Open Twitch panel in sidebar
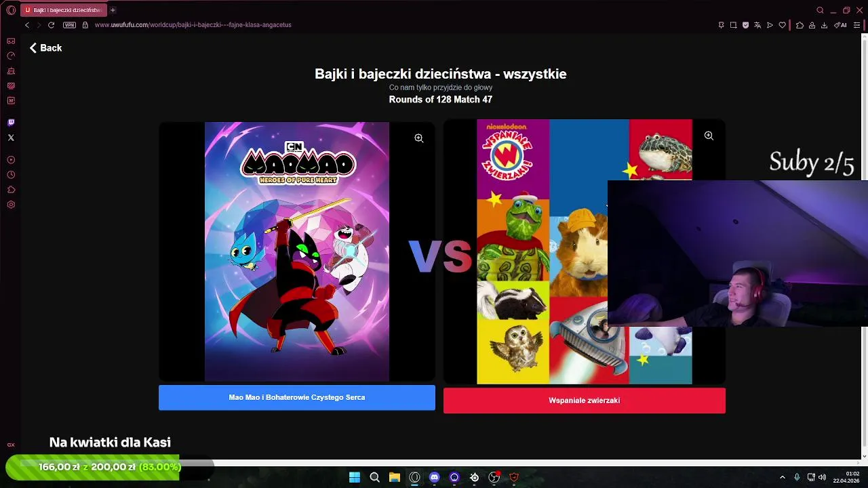This screenshot has height=488, width=868. click(x=11, y=123)
